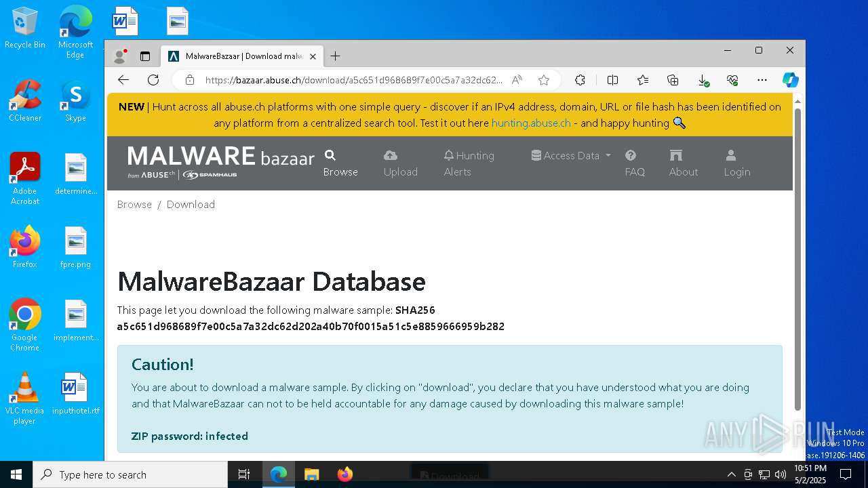Viewport: 868px width, 488px height.
Task: Open Recycle Bin desktop icon
Action: pos(25,28)
